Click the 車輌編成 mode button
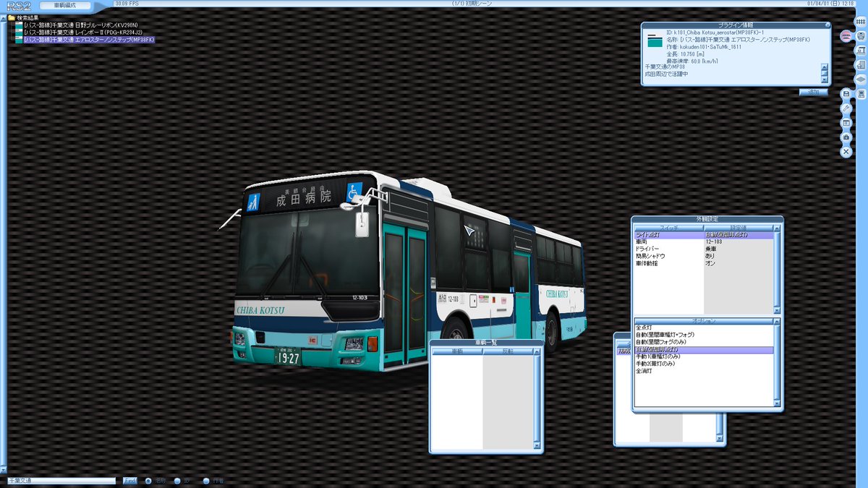This screenshot has width=868, height=488. (x=67, y=5)
